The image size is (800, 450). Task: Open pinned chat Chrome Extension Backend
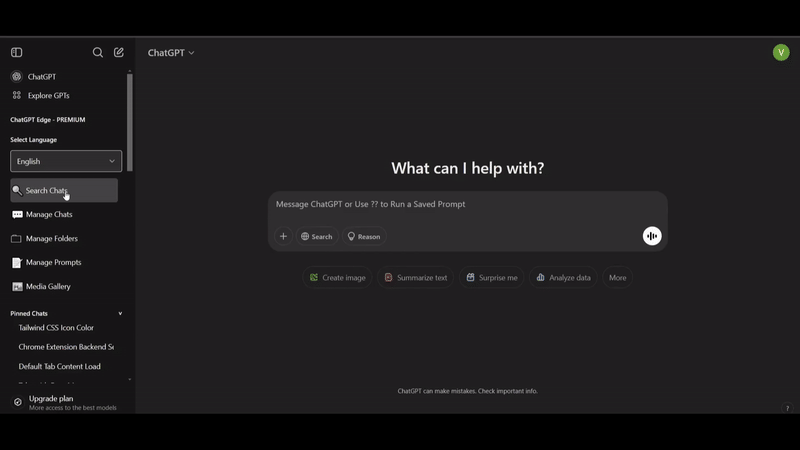(66, 347)
